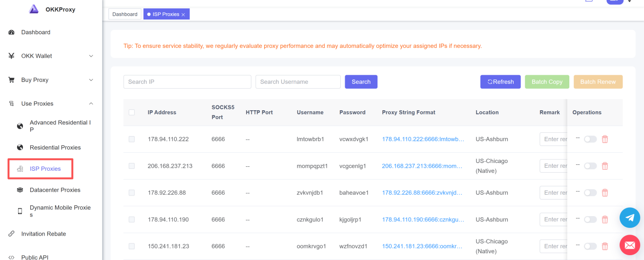Delete the 150.241.181.23 proxy row
The height and width of the screenshot is (260, 644).
(605, 246)
